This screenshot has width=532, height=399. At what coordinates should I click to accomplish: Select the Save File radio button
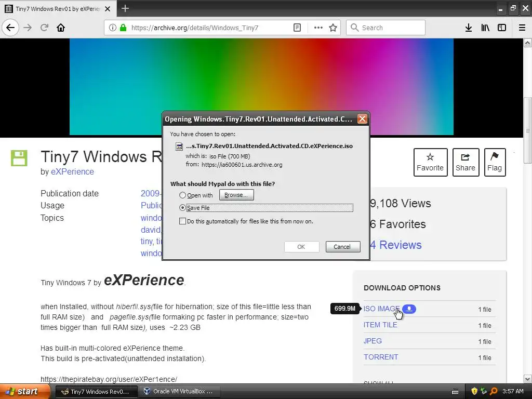coord(182,208)
